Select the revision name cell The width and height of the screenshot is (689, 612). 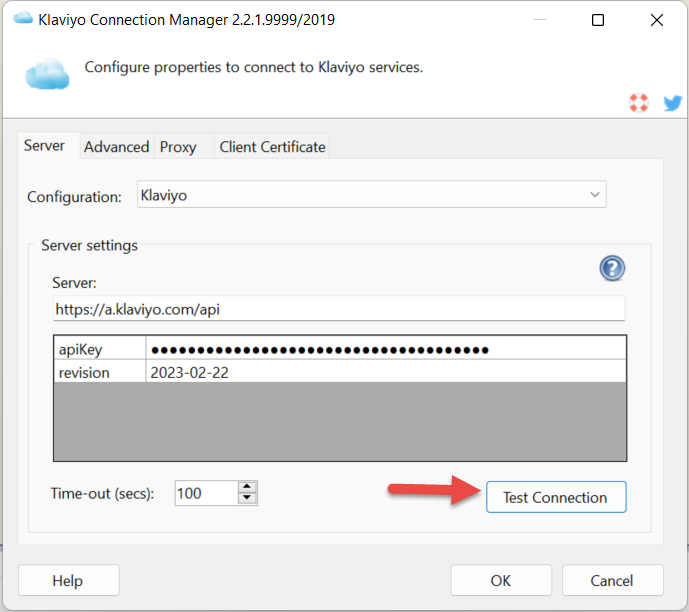100,372
